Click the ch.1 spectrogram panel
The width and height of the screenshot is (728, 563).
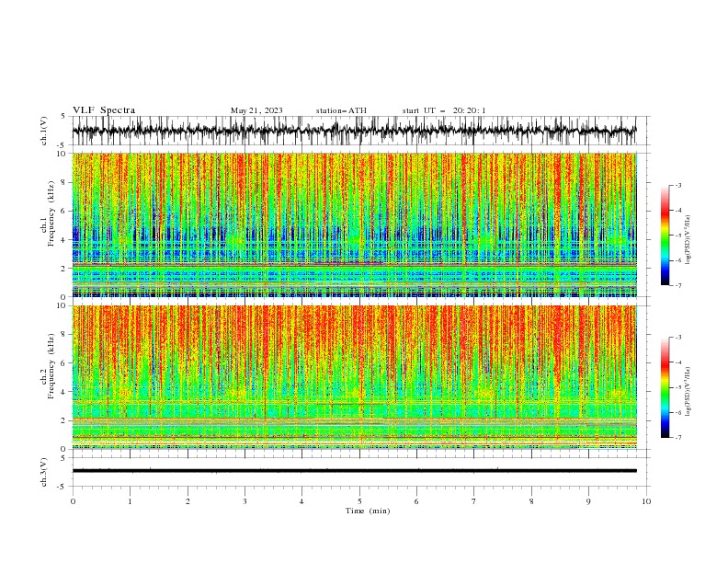pyautogui.click(x=354, y=224)
